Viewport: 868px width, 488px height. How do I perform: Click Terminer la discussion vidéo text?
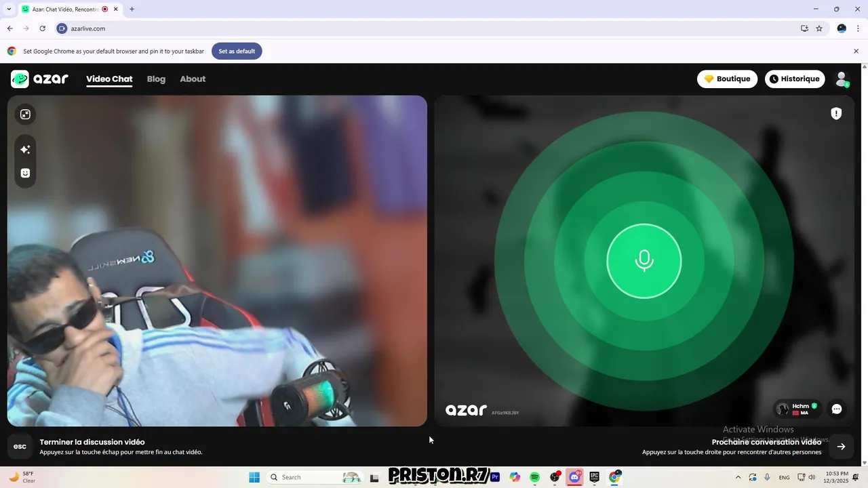pos(92,442)
